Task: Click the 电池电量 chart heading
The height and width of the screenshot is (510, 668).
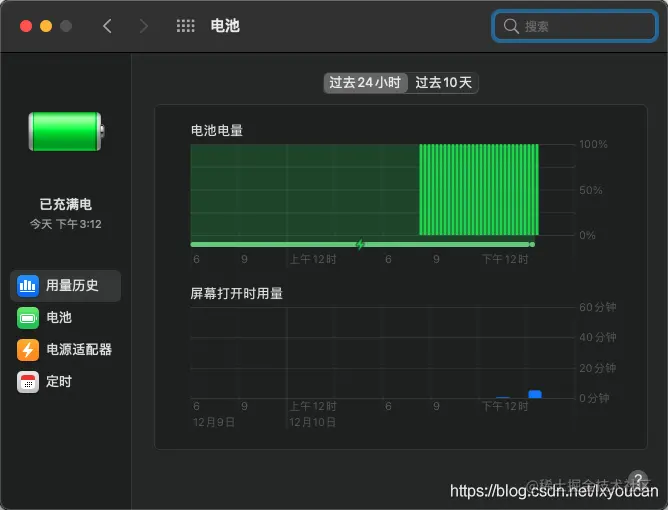Action: pyautogui.click(x=217, y=130)
